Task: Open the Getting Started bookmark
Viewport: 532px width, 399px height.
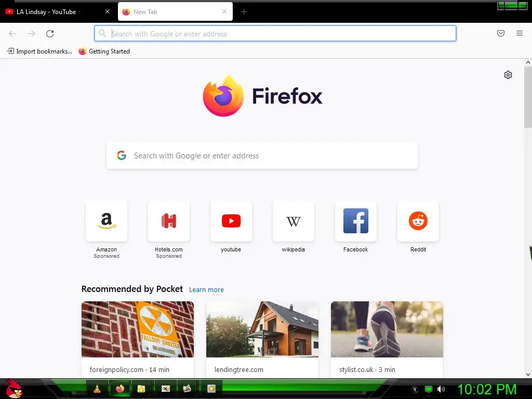Action: tap(104, 51)
